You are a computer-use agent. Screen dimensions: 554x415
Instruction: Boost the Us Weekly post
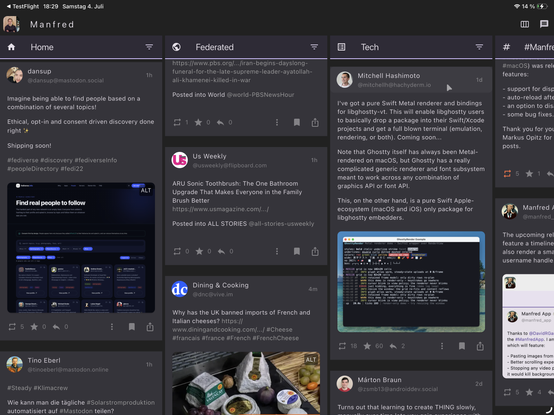(177, 251)
